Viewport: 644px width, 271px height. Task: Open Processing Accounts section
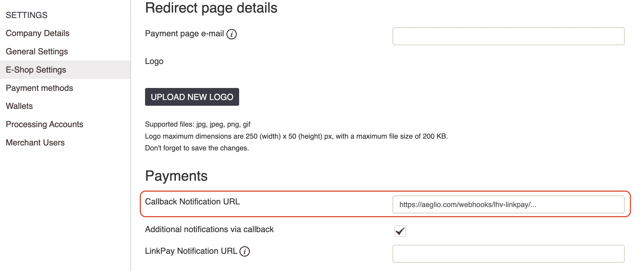coord(44,124)
